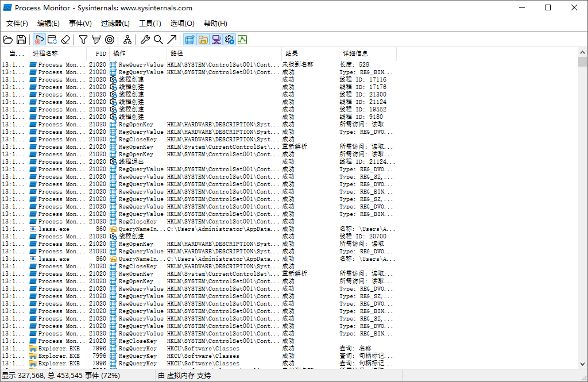Click the Explorer.EXE icon in 查询: 名称 row
588x382 pixels.
[33, 349]
